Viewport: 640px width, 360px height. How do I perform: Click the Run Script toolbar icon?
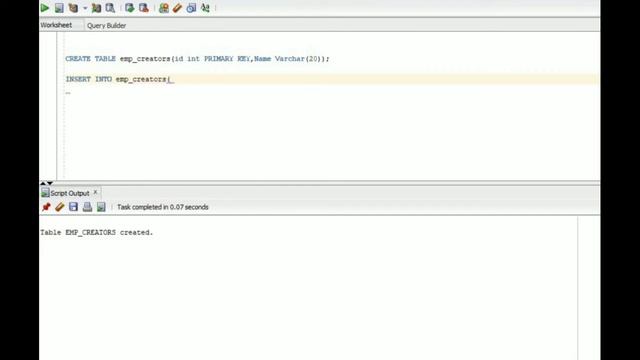59,8
